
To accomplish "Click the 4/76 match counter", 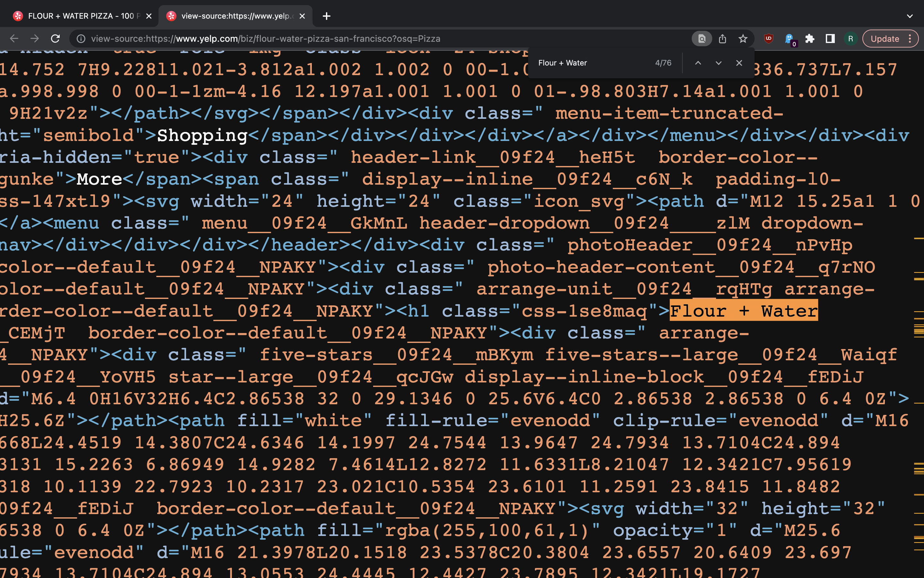I will coord(663,63).
